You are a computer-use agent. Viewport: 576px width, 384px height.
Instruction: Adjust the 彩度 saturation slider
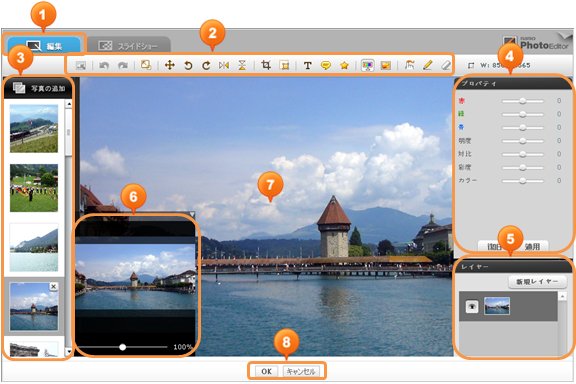tap(522, 168)
